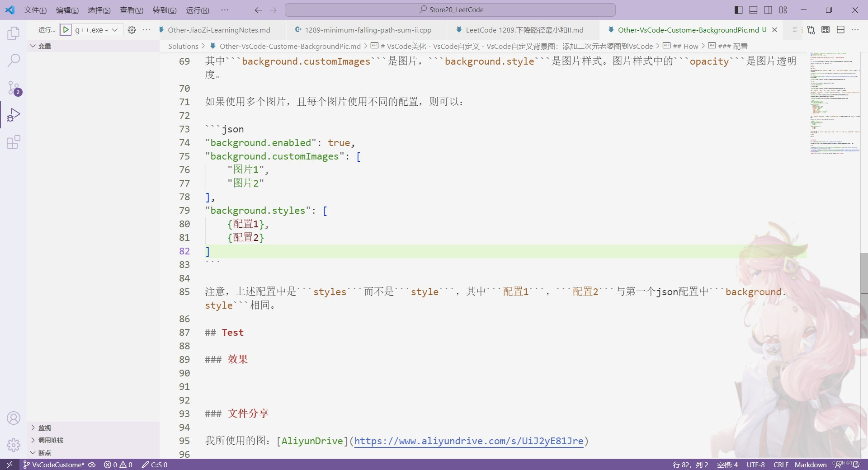The height and width of the screenshot is (470, 868).
Task: Toggle primary side bar visibility
Action: (x=739, y=10)
